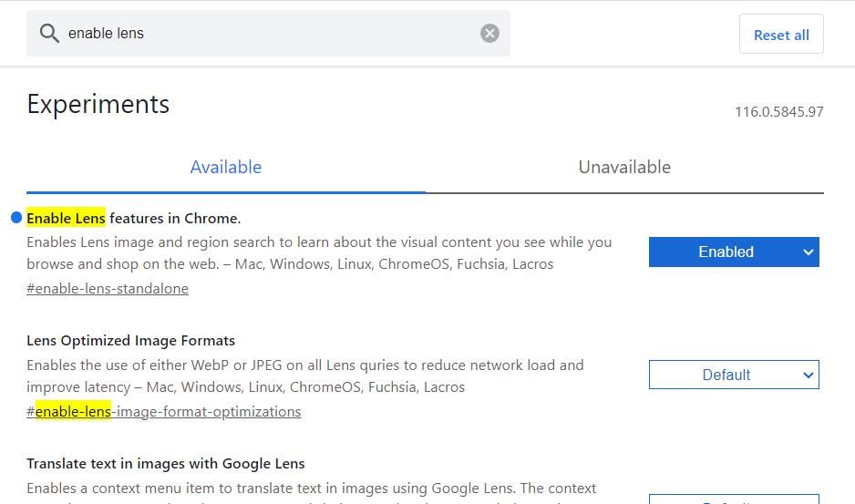Click the Enable Lens flag description text
This screenshot has height=504, width=855.
(x=318, y=253)
